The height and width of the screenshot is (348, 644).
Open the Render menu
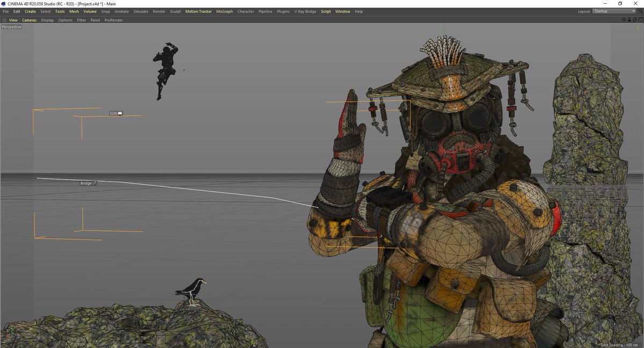point(159,11)
